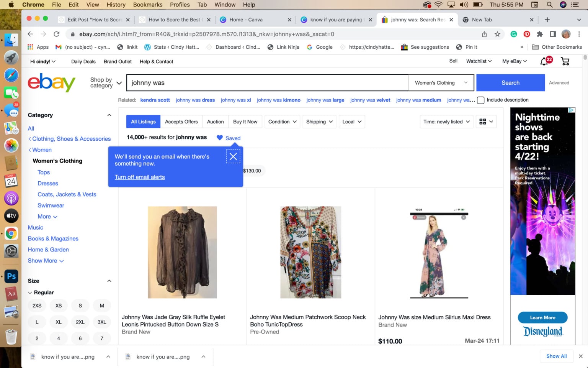Open the Chrome Extensions puzzle icon
The height and width of the screenshot is (368, 588).
click(x=540, y=34)
